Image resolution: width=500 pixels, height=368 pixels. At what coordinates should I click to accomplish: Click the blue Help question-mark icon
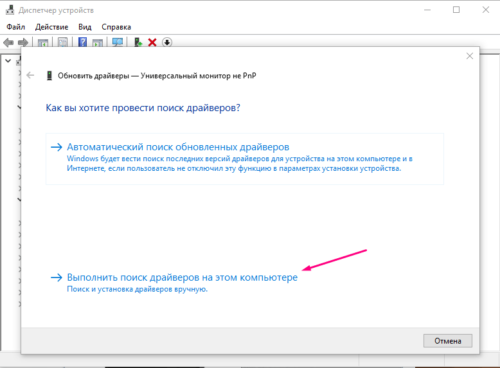tap(82, 42)
